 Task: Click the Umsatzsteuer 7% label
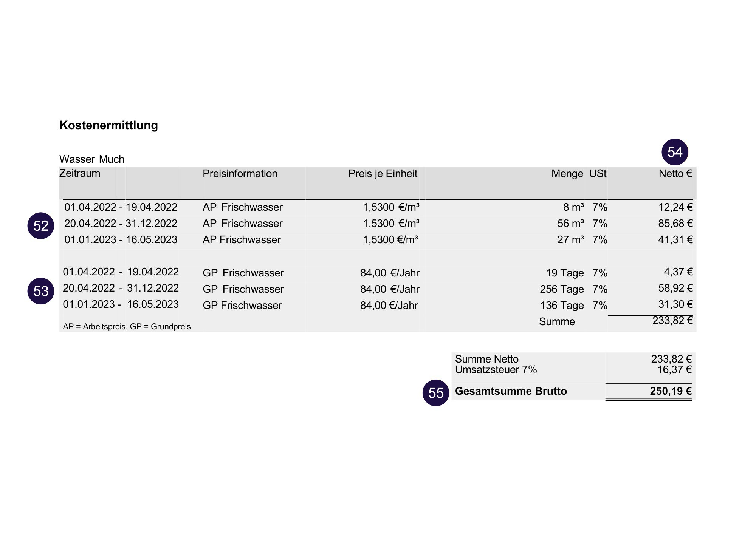tap(496, 370)
